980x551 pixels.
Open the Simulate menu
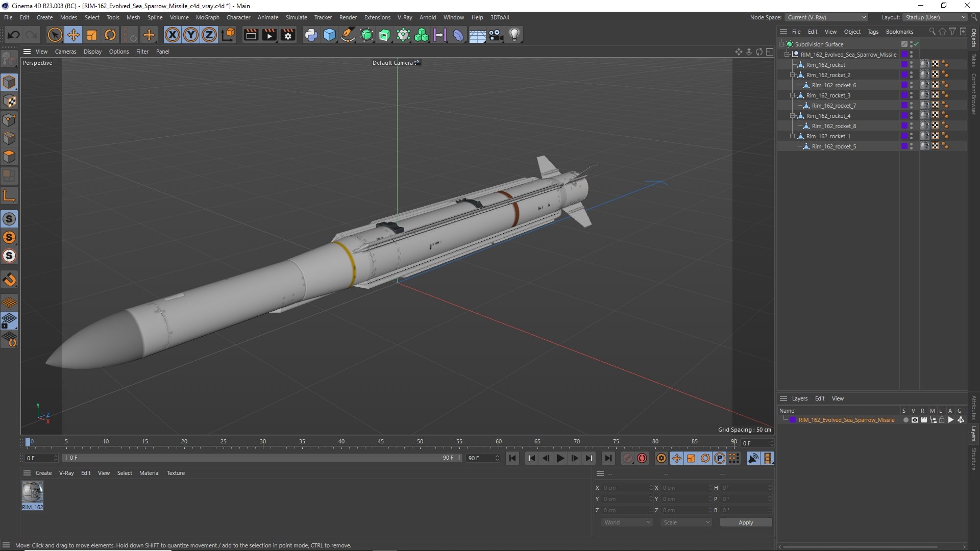296,17
